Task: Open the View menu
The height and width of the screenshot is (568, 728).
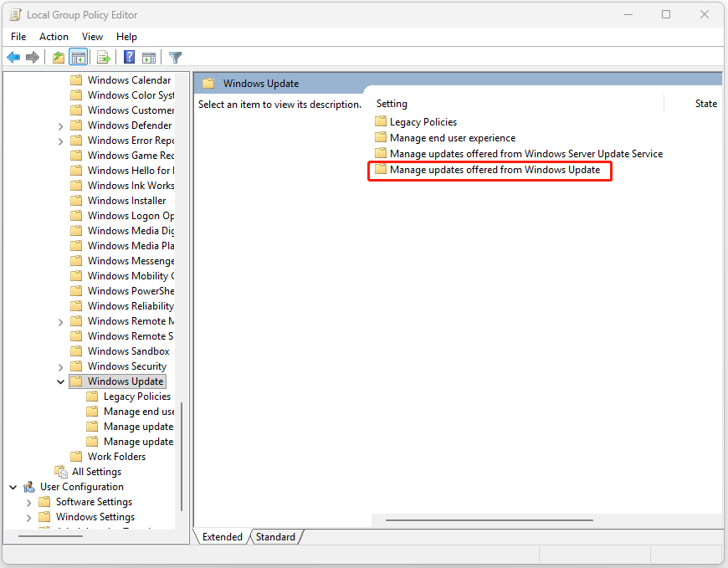Action: [x=92, y=36]
